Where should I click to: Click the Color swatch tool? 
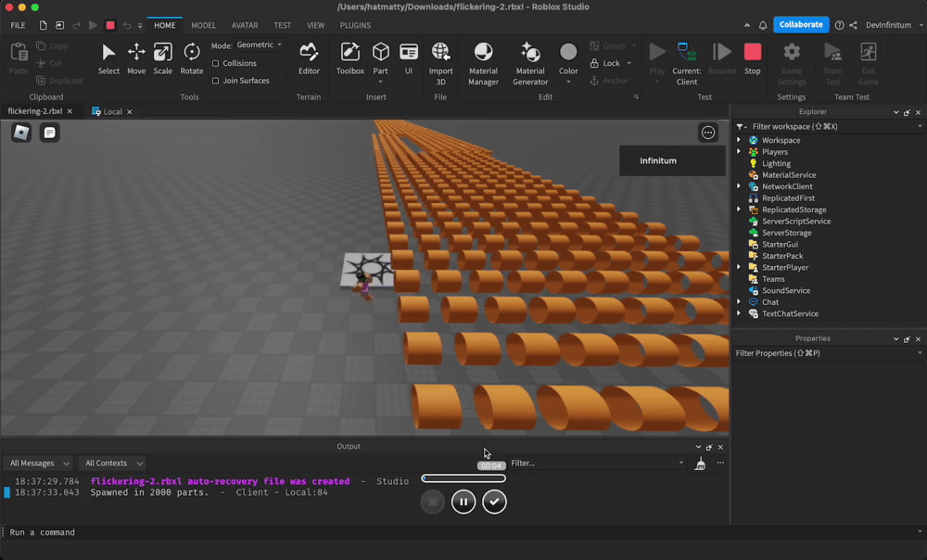click(568, 52)
